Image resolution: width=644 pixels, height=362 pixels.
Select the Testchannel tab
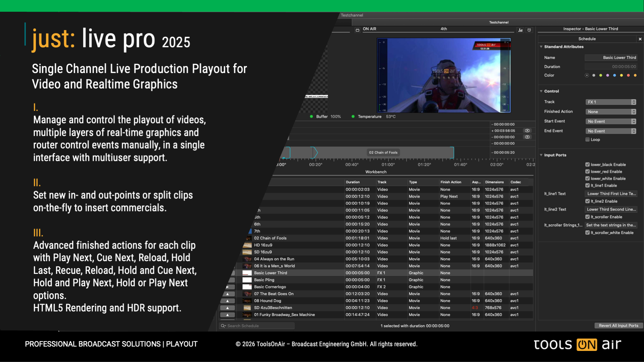coord(498,22)
